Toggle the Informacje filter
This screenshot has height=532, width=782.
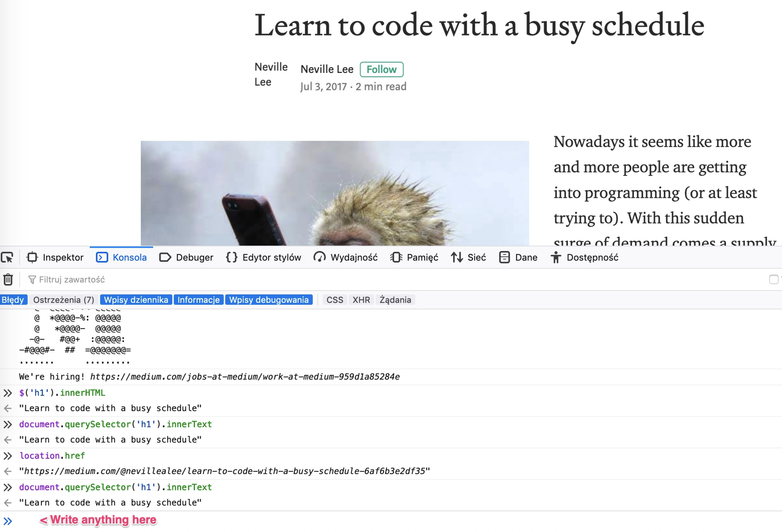click(199, 300)
